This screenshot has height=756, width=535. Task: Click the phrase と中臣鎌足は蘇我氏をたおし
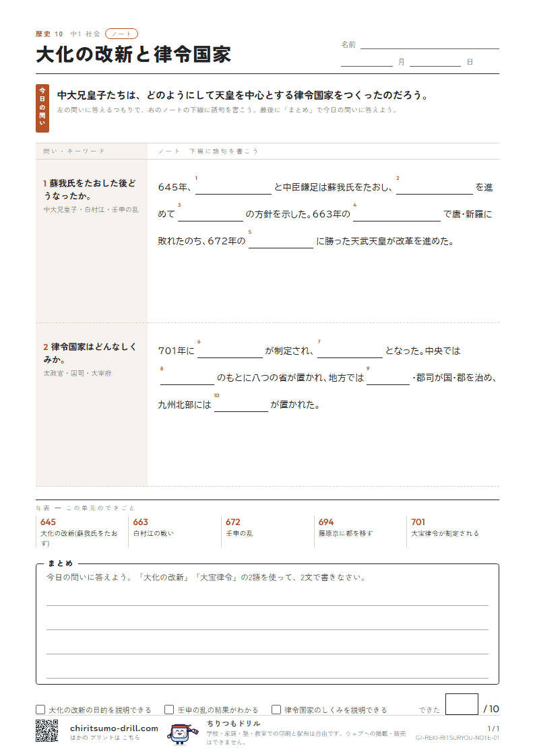tap(334, 188)
